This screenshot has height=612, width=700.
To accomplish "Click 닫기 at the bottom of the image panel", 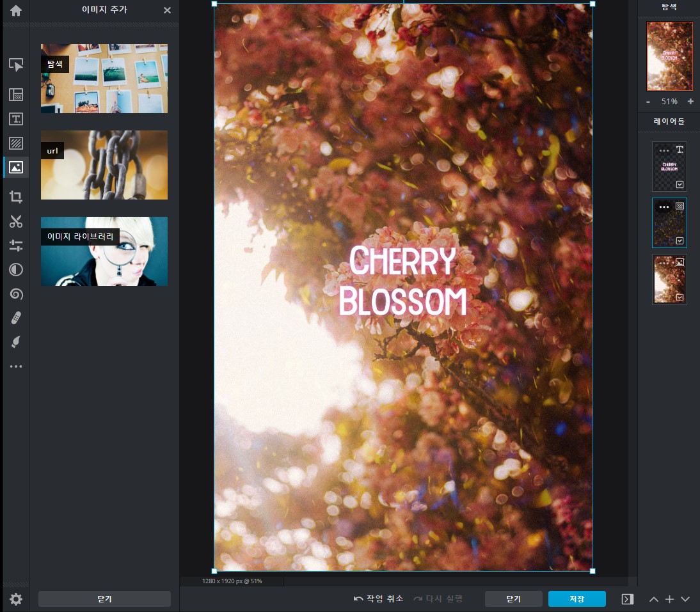I will pyautogui.click(x=104, y=599).
